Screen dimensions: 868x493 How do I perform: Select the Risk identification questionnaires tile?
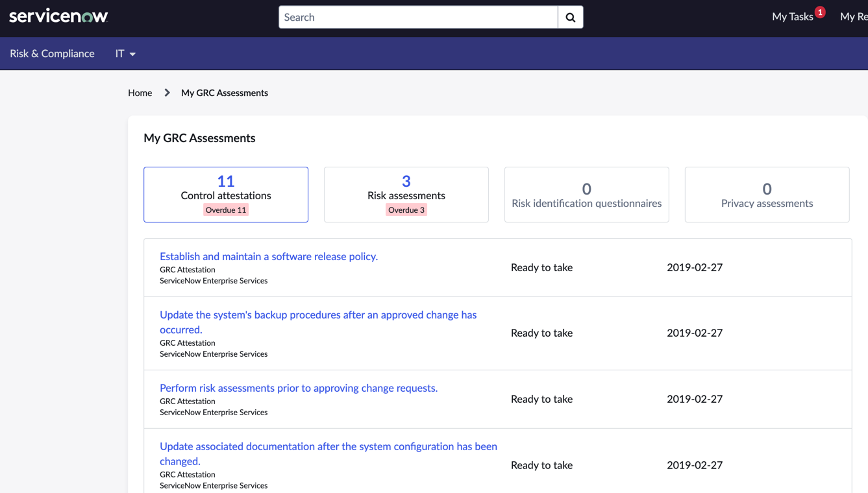tap(587, 195)
